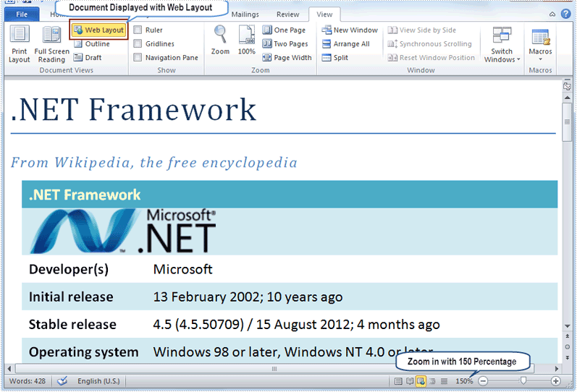Select Full Screen Reading icon in status bar
The height and width of the screenshot is (392, 577).
pyautogui.click(x=410, y=381)
